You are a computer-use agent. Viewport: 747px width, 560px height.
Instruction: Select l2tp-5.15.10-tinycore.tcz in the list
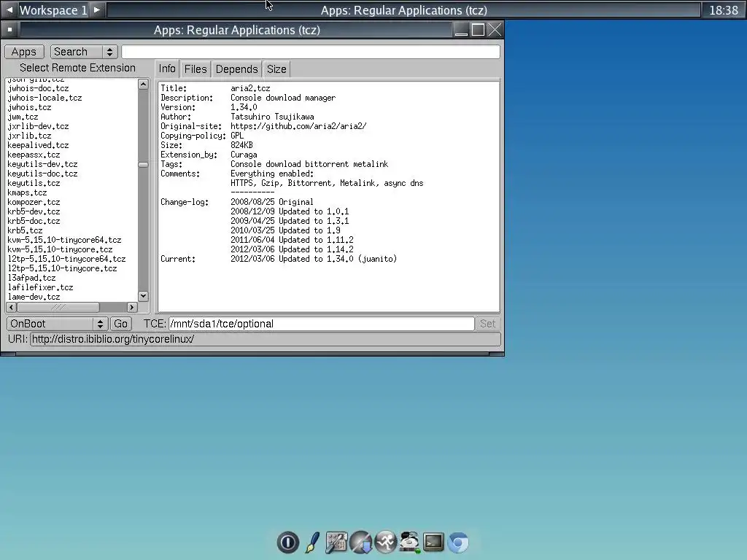[63, 268]
